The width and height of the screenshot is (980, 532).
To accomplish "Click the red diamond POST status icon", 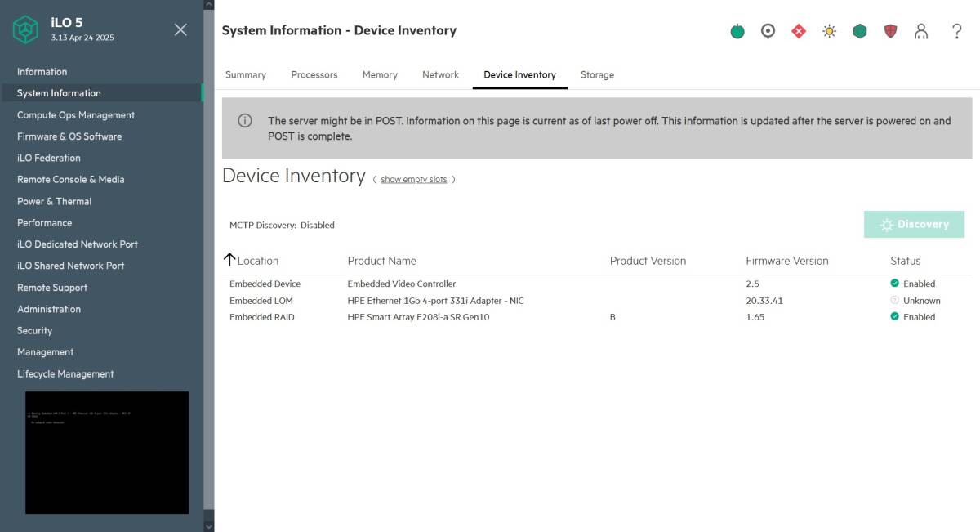I will pyautogui.click(x=799, y=32).
